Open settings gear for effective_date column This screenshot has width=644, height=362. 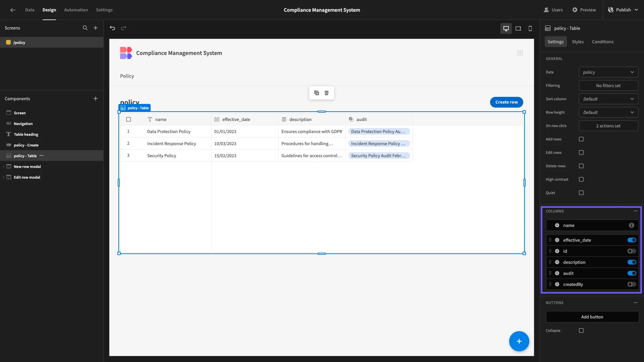coord(557,240)
